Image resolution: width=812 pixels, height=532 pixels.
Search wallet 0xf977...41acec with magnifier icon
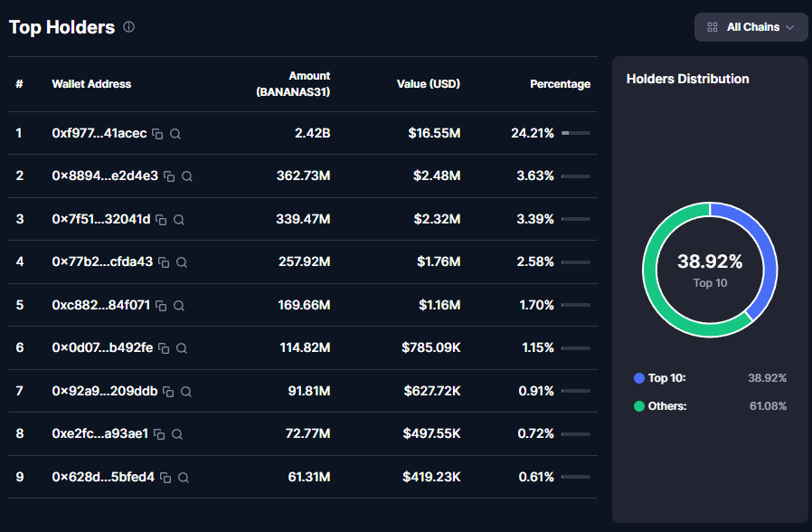[175, 134]
